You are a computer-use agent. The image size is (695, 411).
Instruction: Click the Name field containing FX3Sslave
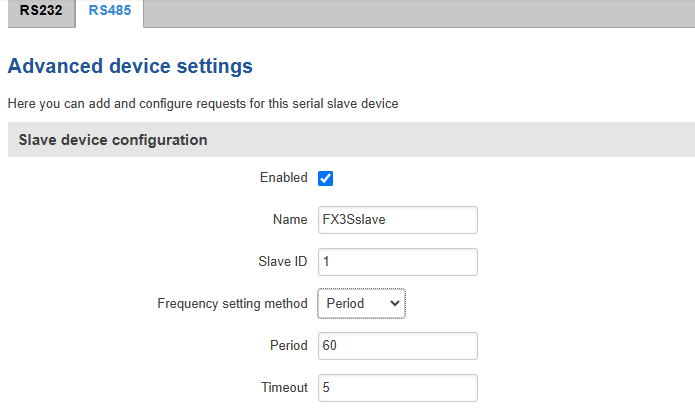pos(398,220)
